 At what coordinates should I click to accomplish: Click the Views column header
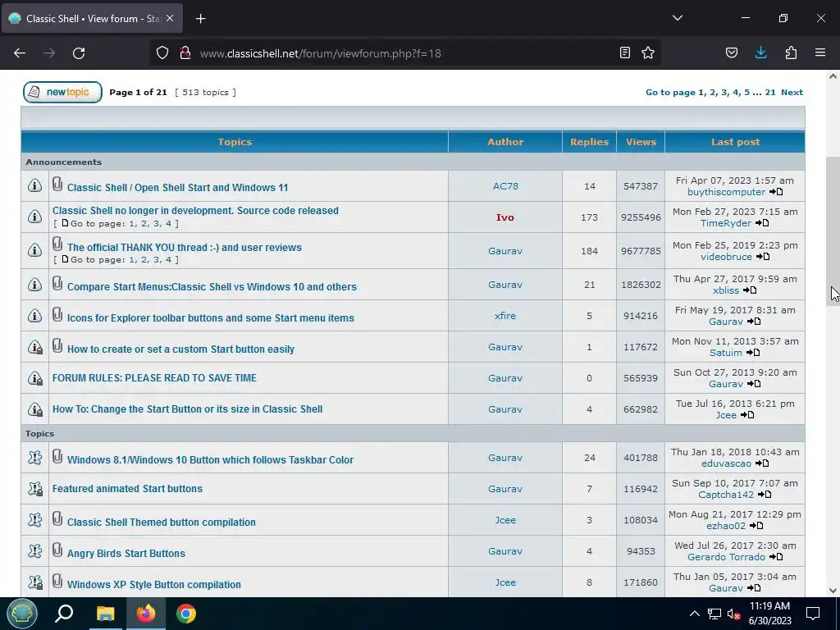click(x=641, y=142)
